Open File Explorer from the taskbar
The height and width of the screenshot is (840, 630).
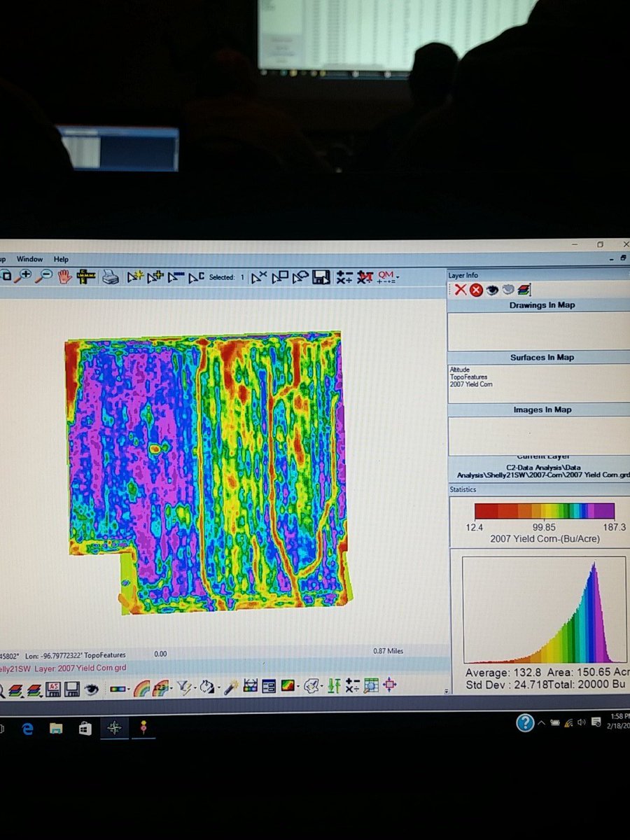(56, 729)
